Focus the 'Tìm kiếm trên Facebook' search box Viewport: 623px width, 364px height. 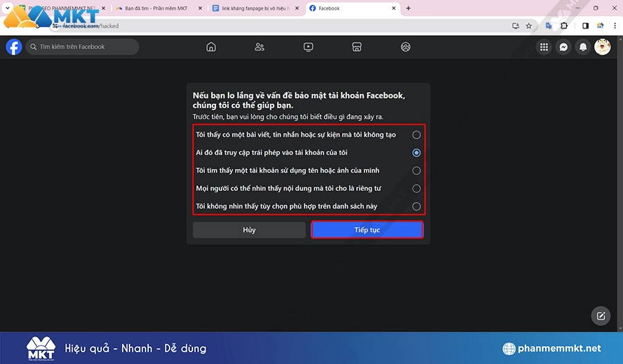82,47
